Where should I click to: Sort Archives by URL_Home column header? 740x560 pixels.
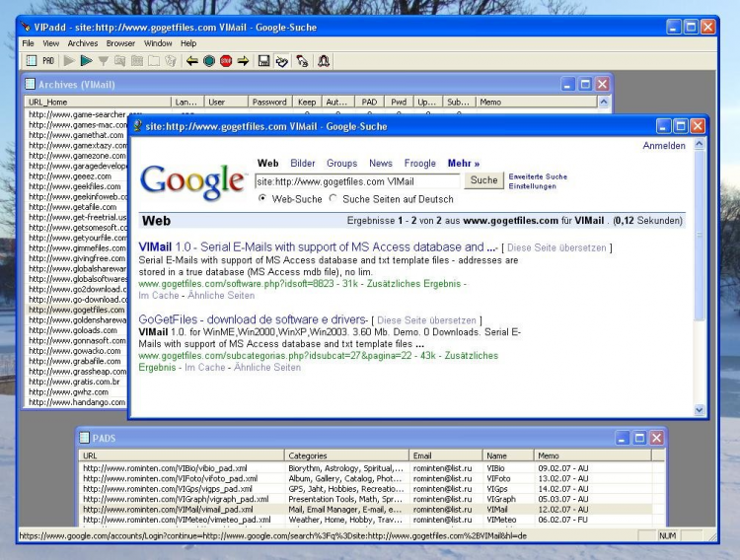pos(98,102)
